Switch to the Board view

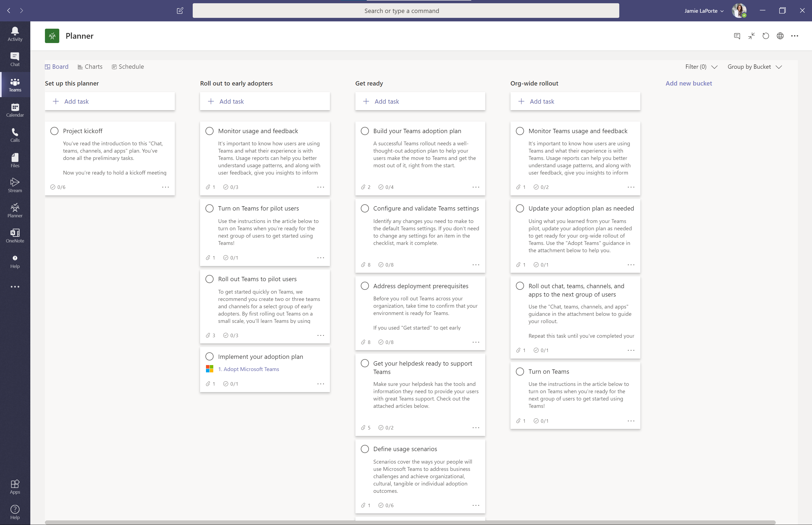pos(57,67)
